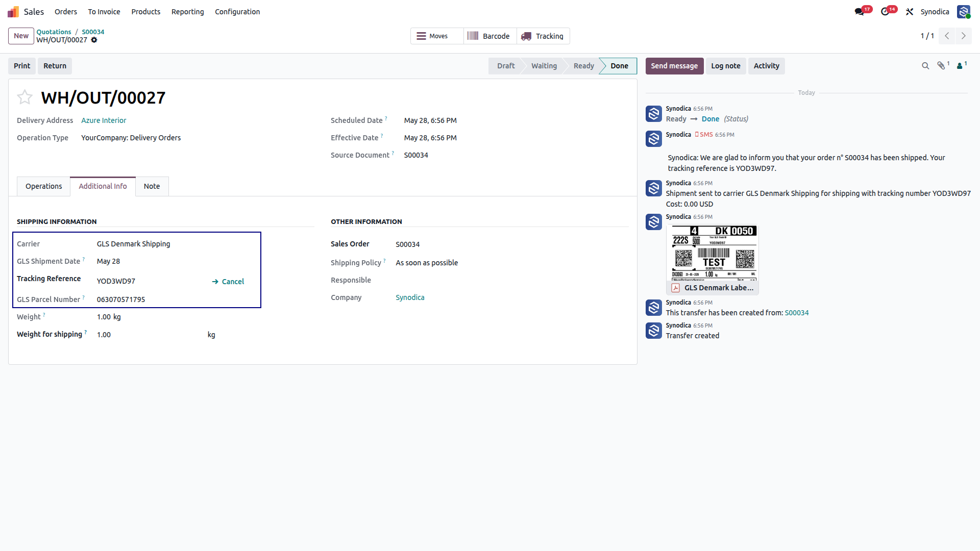Click the Source Document S00034 value

tap(416, 155)
